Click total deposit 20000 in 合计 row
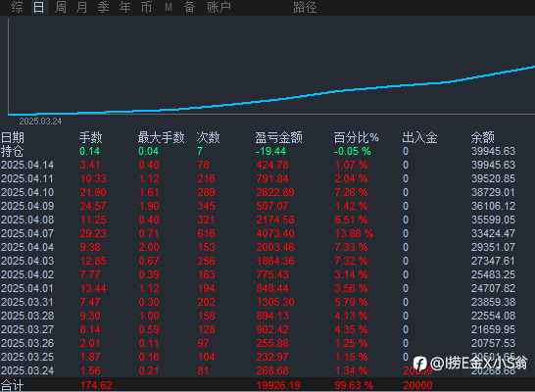The height and width of the screenshot is (392, 535). pyautogui.click(x=417, y=385)
